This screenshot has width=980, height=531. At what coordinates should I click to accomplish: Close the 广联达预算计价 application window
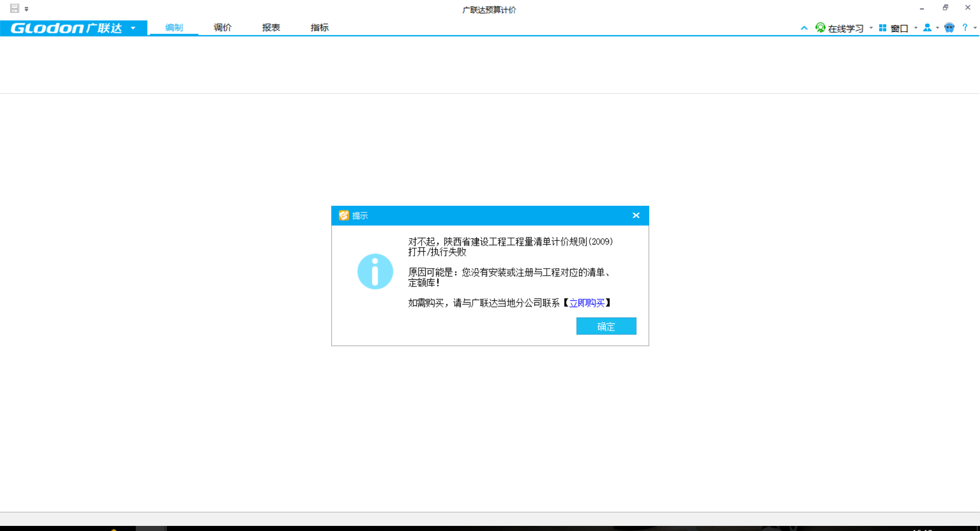968,8
